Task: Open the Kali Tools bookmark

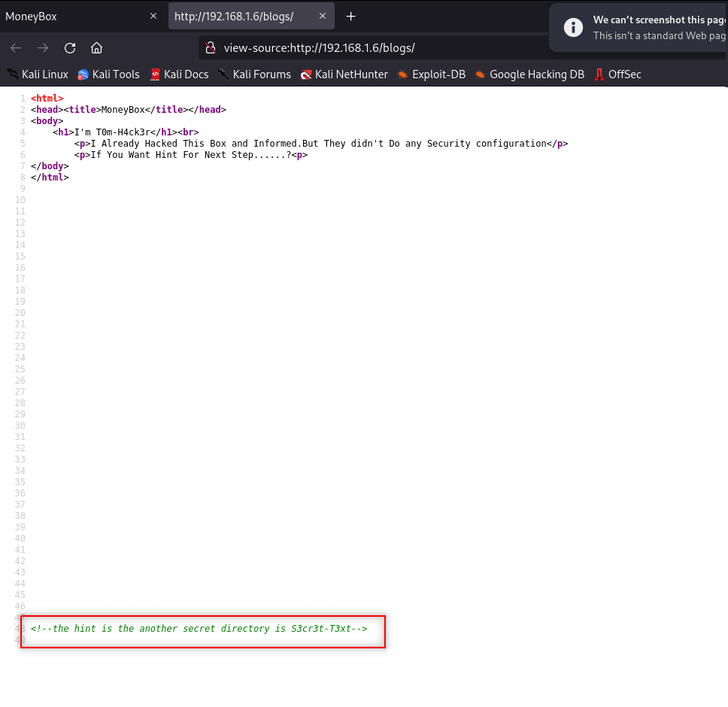Action: click(108, 74)
